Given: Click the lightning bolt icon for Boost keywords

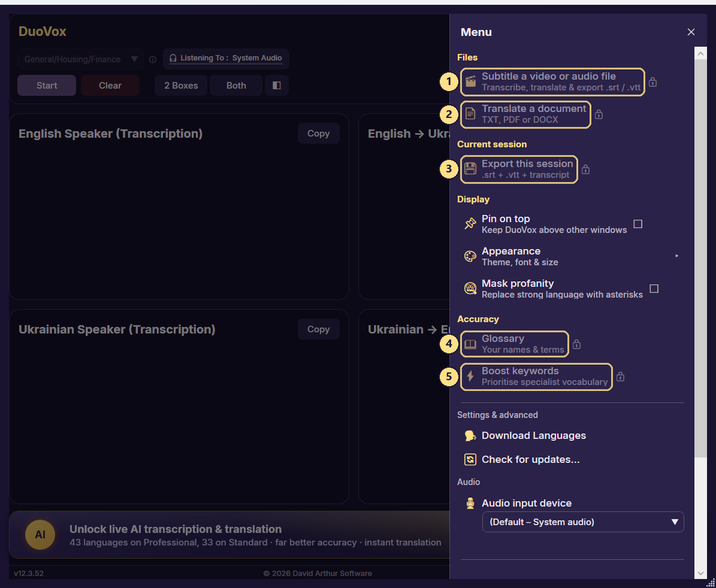Looking at the screenshot, I should (x=470, y=377).
